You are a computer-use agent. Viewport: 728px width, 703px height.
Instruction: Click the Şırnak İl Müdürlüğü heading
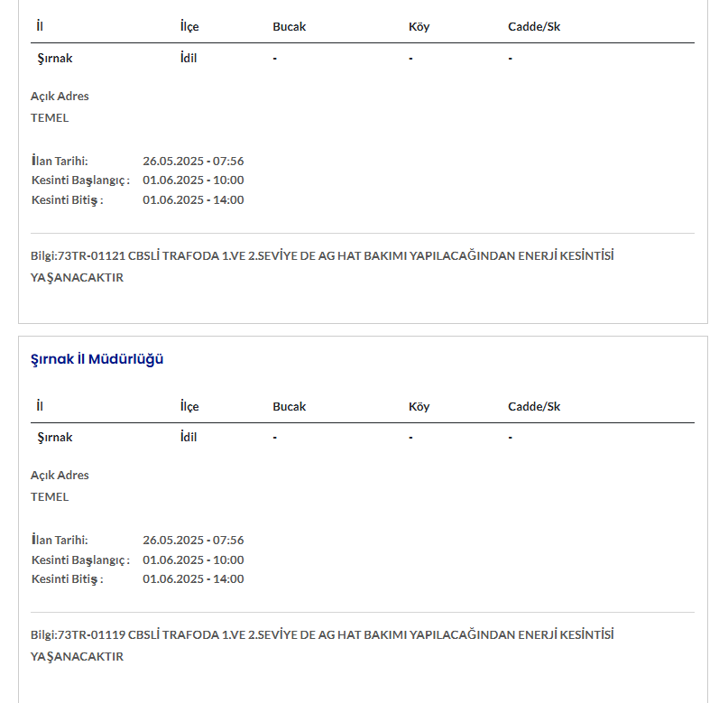97,359
